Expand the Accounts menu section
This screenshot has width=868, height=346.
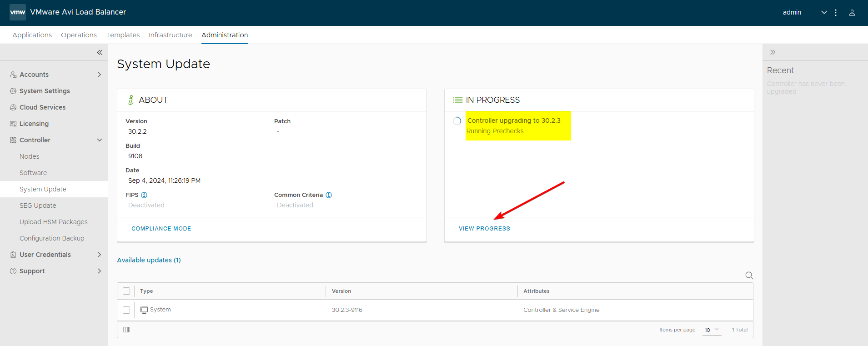click(x=99, y=75)
